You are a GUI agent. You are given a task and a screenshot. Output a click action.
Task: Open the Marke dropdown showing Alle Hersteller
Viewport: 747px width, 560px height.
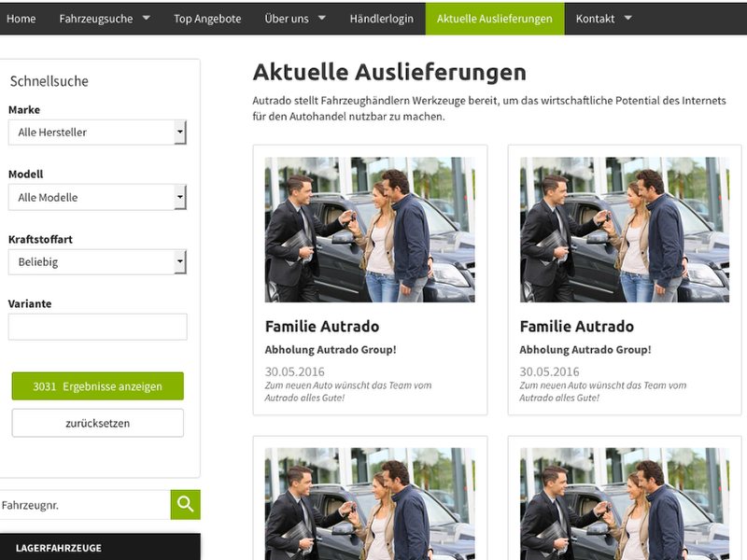[97, 132]
